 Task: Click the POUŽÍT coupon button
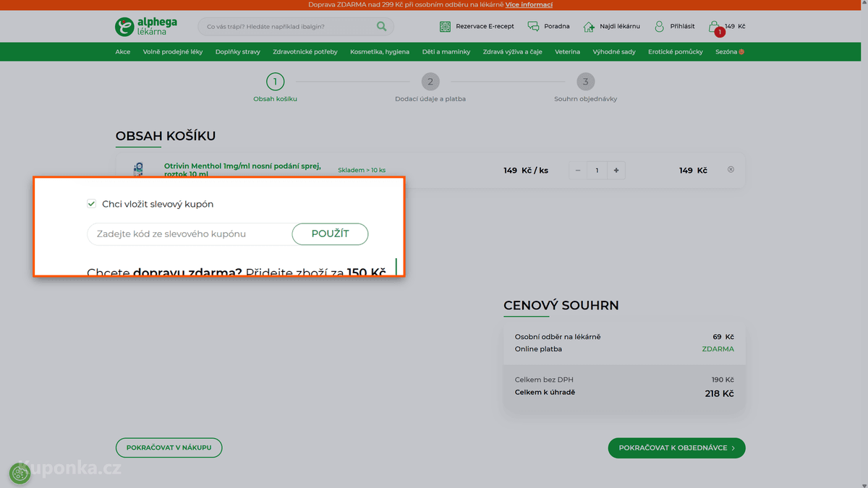pos(330,234)
